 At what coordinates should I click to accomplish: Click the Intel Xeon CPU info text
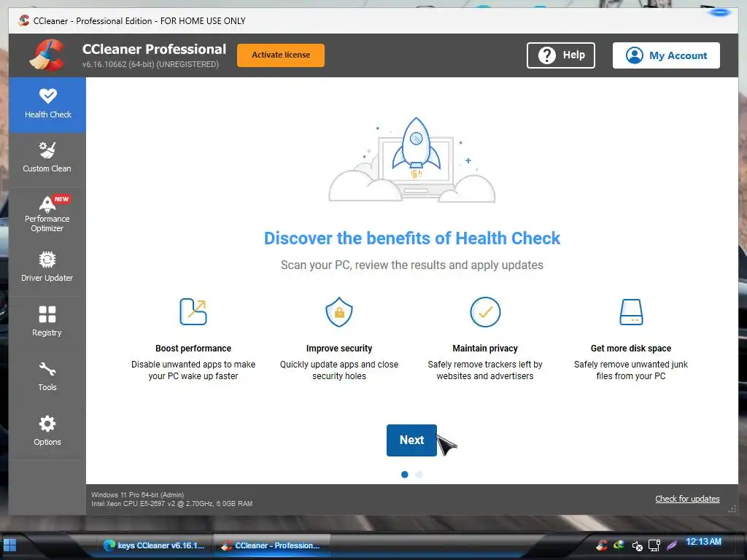pos(172,503)
